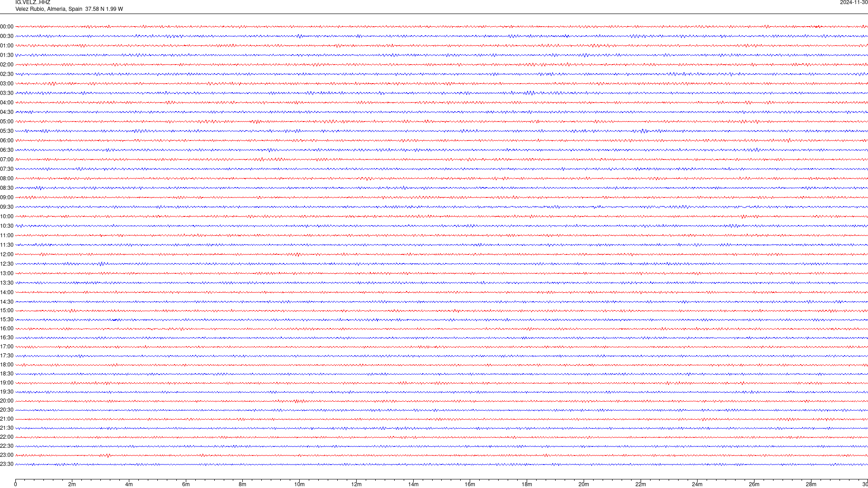Select the 23:30 trace label
Viewport: 868px width, 488px height.
7,464
